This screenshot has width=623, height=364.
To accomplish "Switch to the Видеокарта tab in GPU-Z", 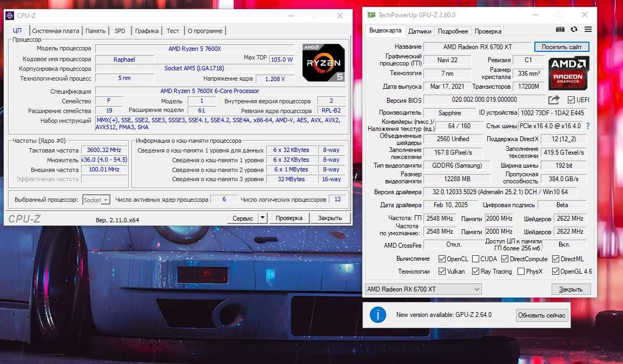I will coord(385,31).
